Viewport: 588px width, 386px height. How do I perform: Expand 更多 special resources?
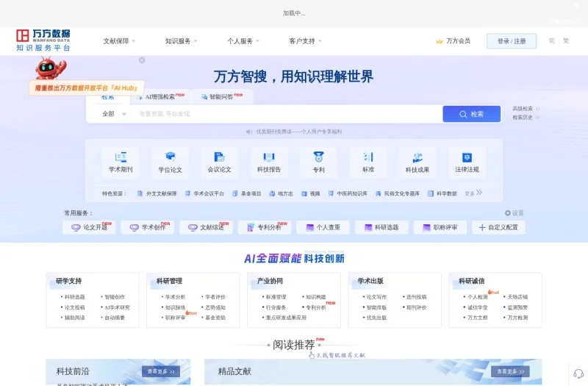473,193
